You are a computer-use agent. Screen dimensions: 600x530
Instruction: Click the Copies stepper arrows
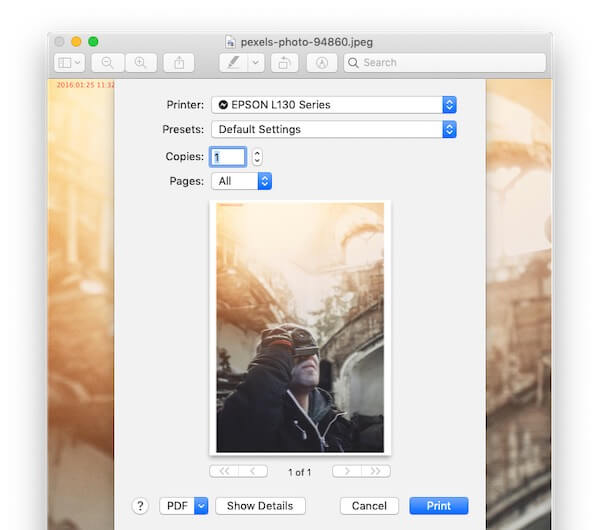257,157
